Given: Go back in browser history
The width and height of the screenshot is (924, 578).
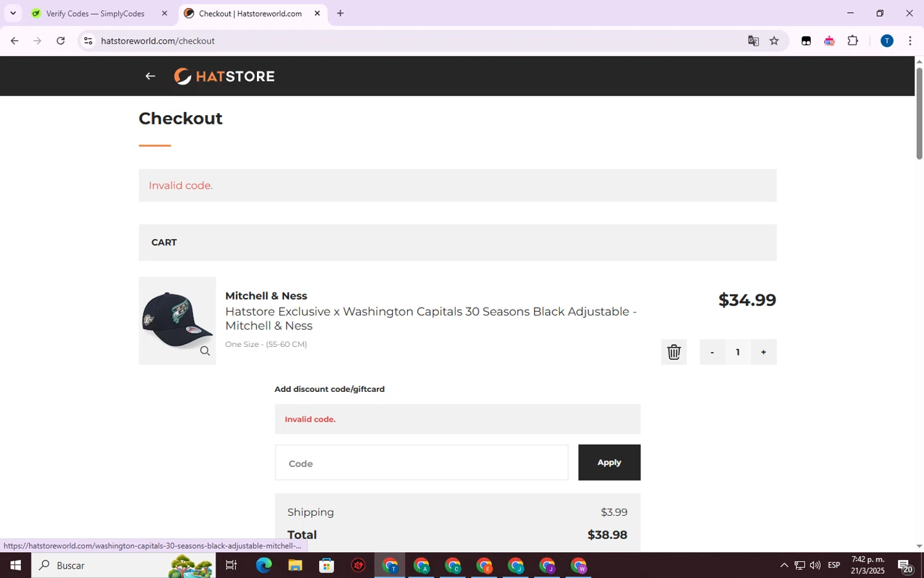Looking at the screenshot, I should (14, 41).
